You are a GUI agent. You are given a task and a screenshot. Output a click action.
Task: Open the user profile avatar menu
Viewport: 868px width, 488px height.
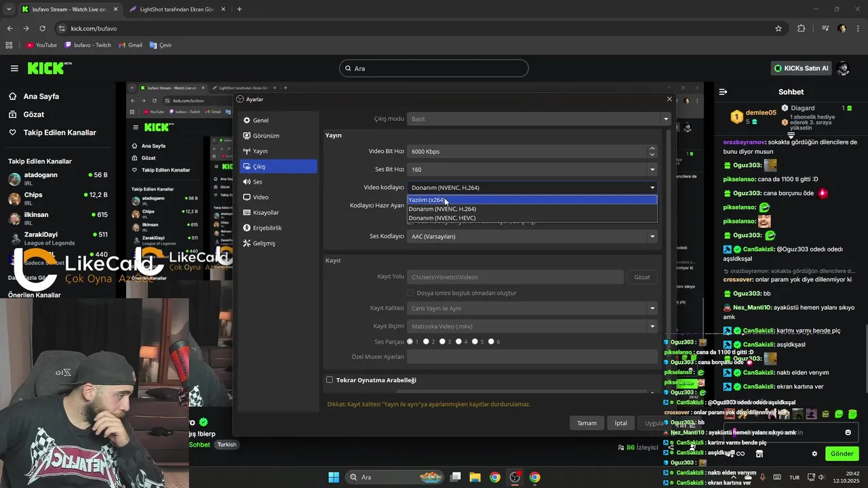844,68
